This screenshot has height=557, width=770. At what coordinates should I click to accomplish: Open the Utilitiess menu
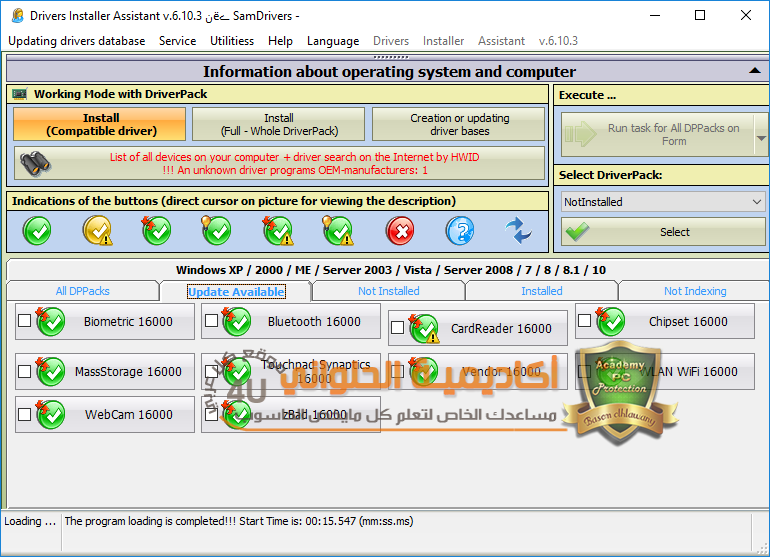click(x=232, y=41)
